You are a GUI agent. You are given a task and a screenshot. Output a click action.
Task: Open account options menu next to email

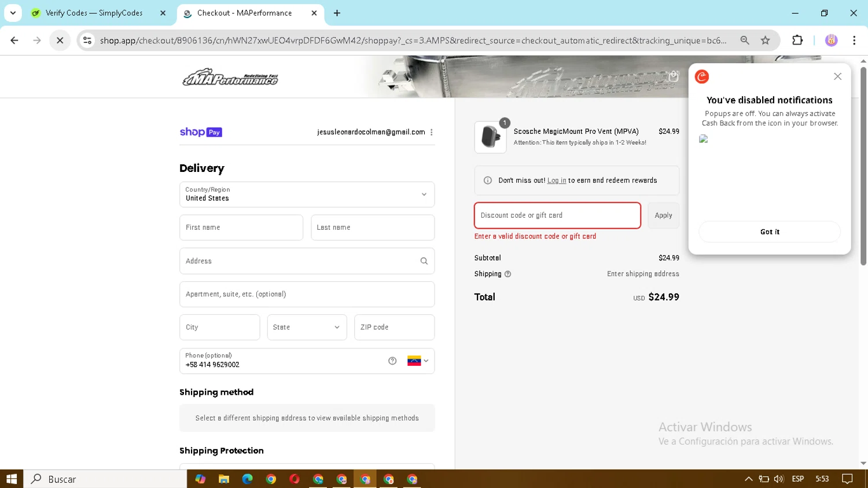point(432,132)
